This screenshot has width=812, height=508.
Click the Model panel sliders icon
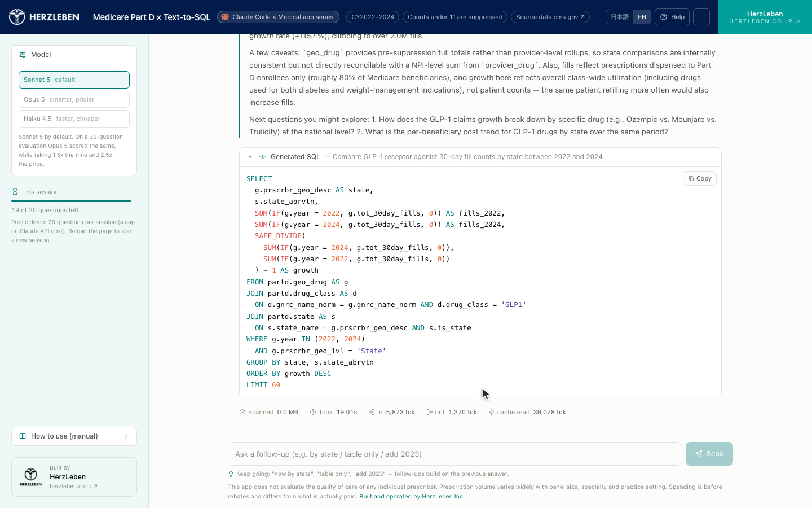tap(23, 55)
